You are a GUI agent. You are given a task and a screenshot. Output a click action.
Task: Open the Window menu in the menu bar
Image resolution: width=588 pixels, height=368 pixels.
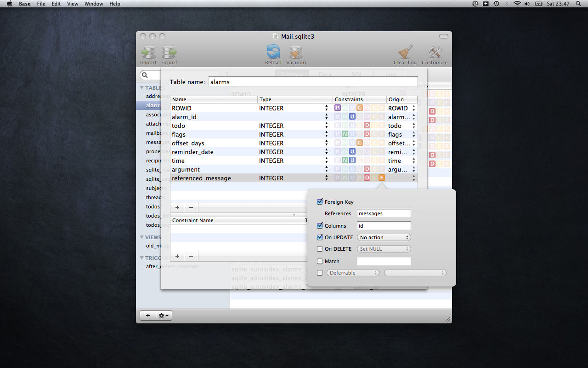pos(94,4)
